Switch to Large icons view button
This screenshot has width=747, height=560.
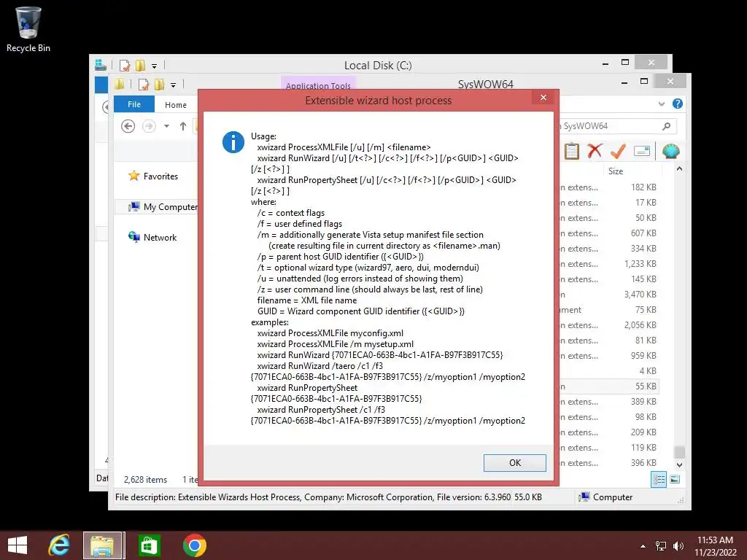pos(675,480)
